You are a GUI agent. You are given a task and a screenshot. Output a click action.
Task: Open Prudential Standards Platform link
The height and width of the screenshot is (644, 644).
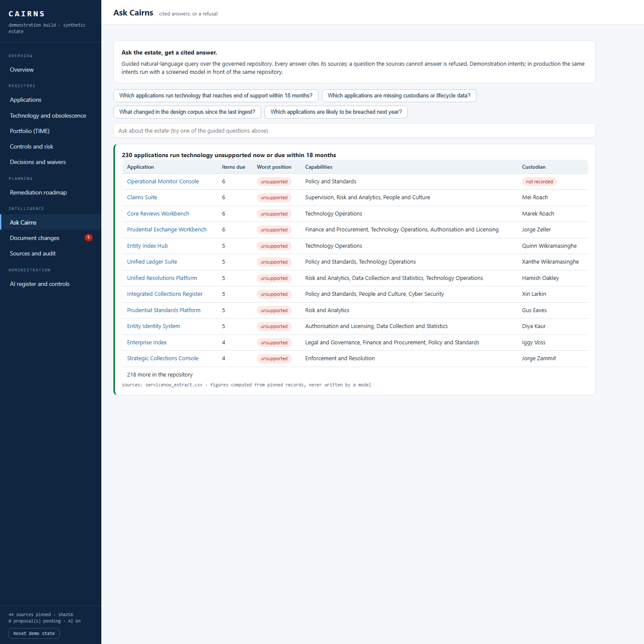[164, 310]
